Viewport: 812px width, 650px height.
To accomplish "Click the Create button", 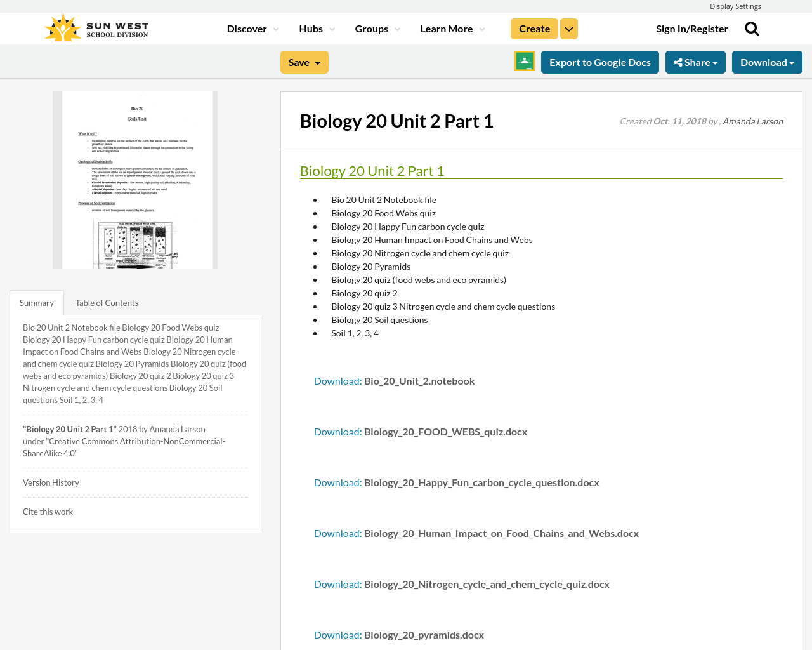I will pos(534,27).
